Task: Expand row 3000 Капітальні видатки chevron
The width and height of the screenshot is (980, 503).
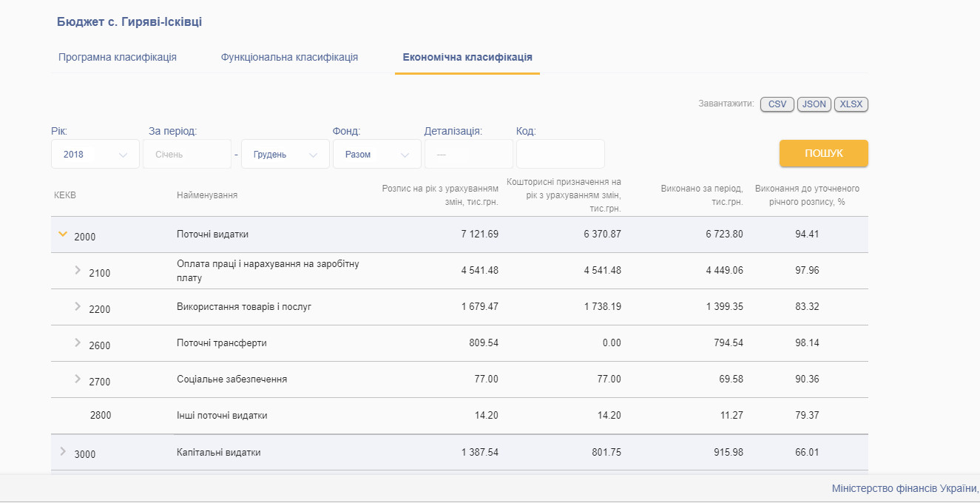Action: click(x=63, y=452)
